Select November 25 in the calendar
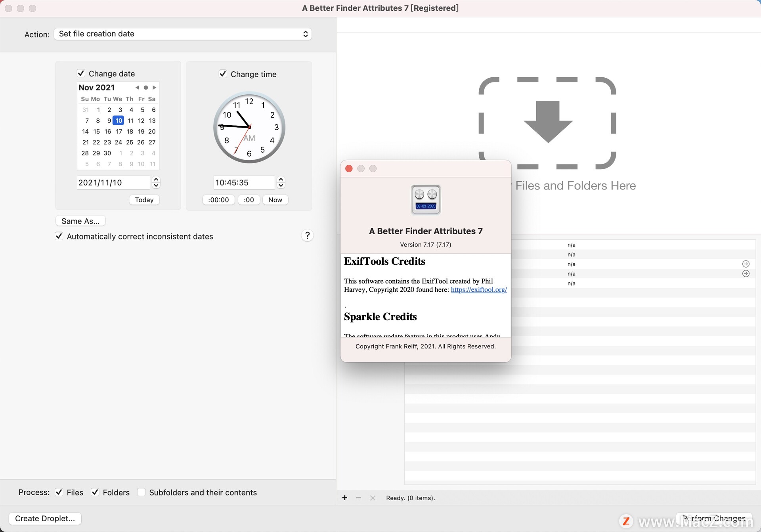This screenshot has height=532, width=761. 130,142
